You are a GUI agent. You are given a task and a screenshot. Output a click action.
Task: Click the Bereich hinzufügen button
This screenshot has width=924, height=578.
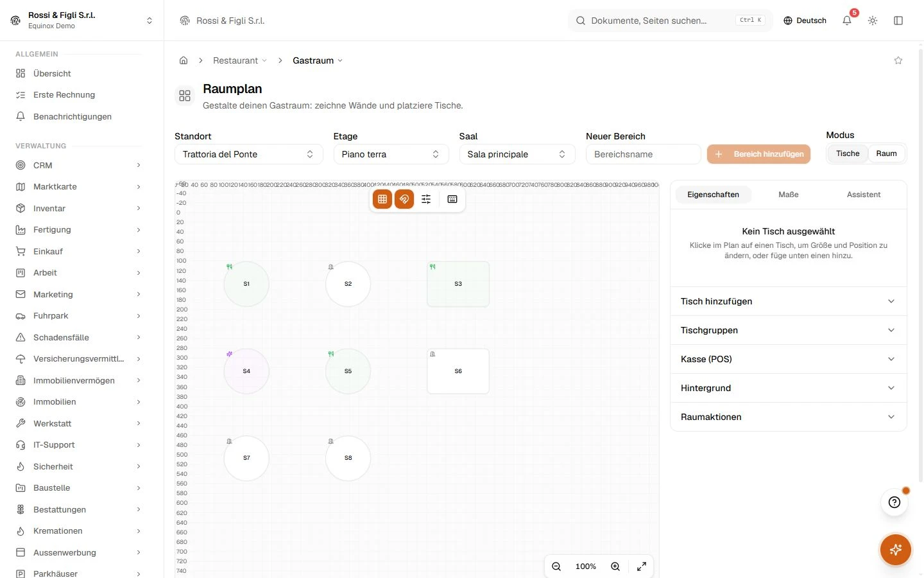point(759,154)
